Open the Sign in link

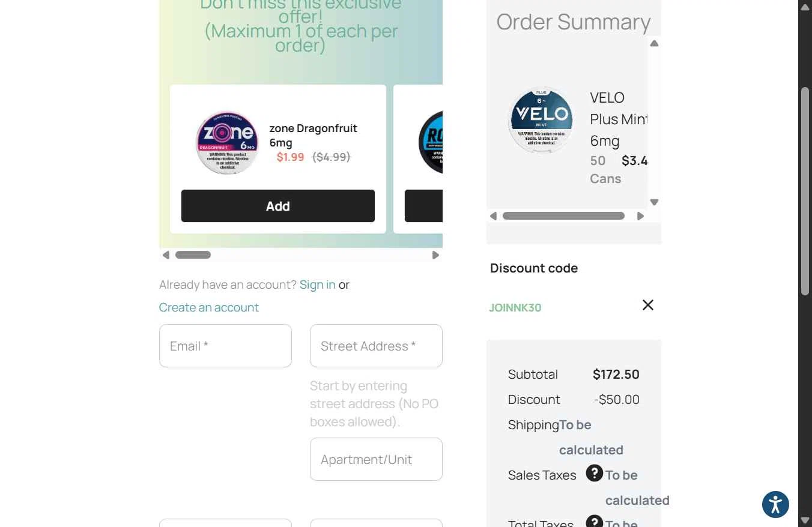(317, 285)
